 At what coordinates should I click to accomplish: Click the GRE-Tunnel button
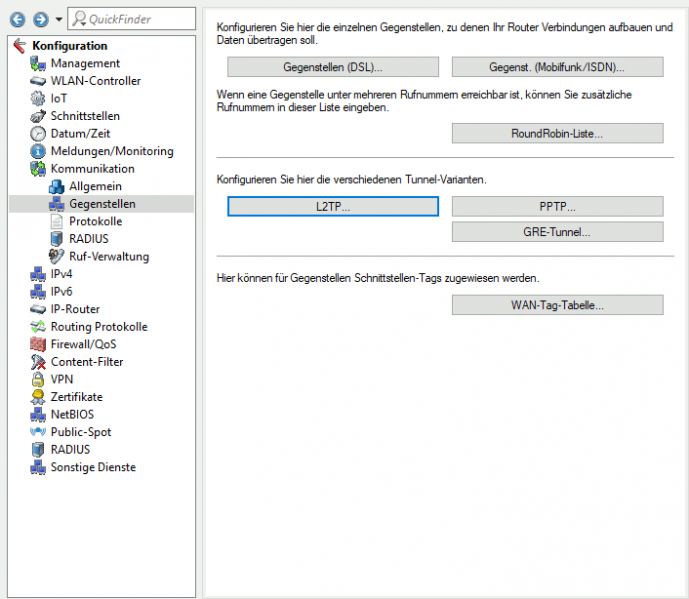point(557,232)
